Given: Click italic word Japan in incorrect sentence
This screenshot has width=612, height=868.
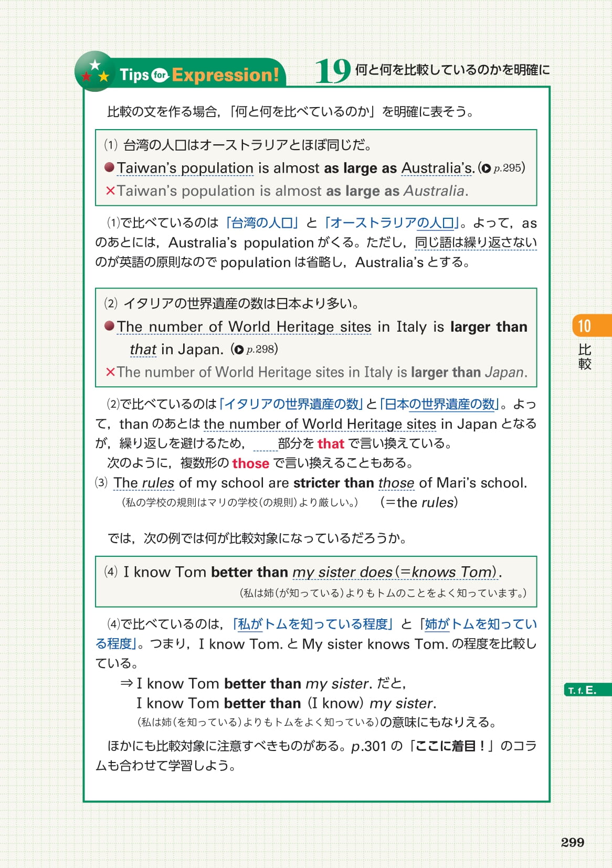Looking at the screenshot, I should point(504,372).
